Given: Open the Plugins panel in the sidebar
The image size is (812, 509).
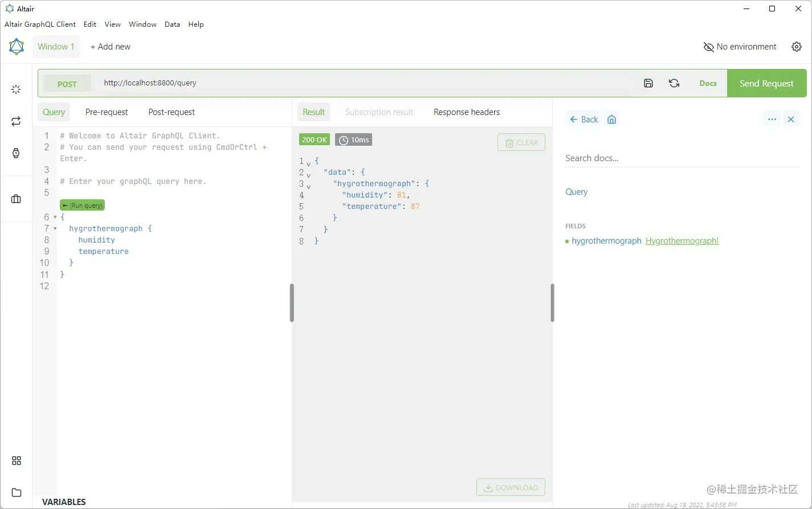Looking at the screenshot, I should point(16,460).
